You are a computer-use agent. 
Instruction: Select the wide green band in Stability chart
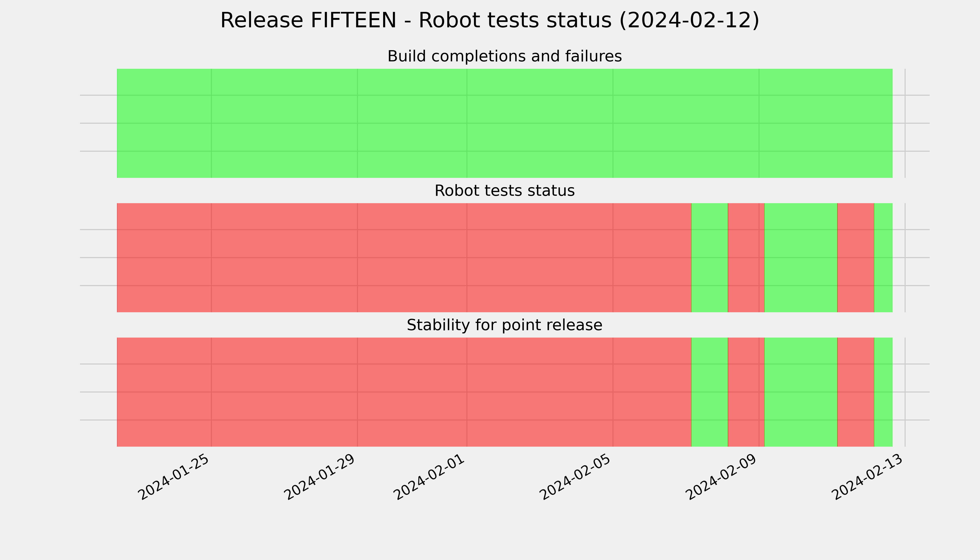click(801, 392)
